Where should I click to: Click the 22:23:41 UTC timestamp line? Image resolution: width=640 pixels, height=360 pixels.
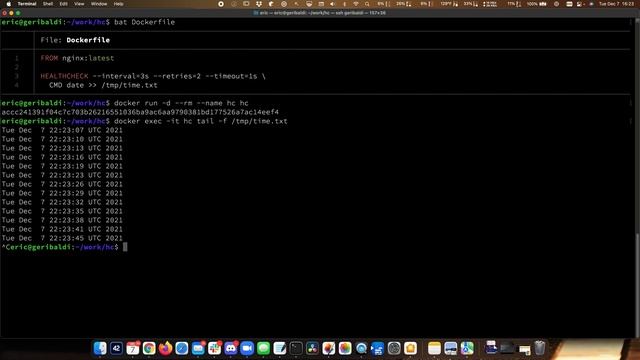point(62,229)
